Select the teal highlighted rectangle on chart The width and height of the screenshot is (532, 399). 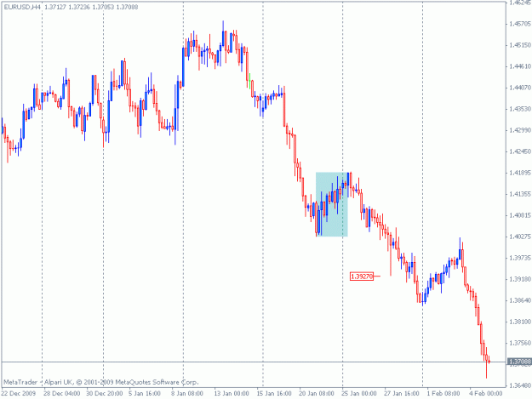coord(331,204)
